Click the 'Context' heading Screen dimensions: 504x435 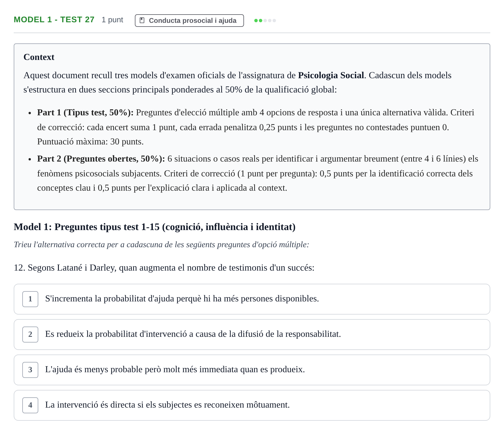tap(39, 57)
